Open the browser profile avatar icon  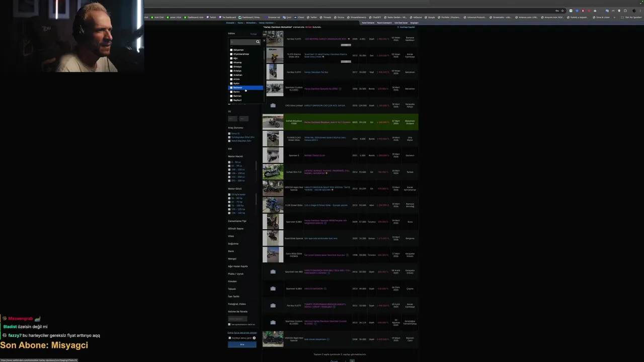633,11
